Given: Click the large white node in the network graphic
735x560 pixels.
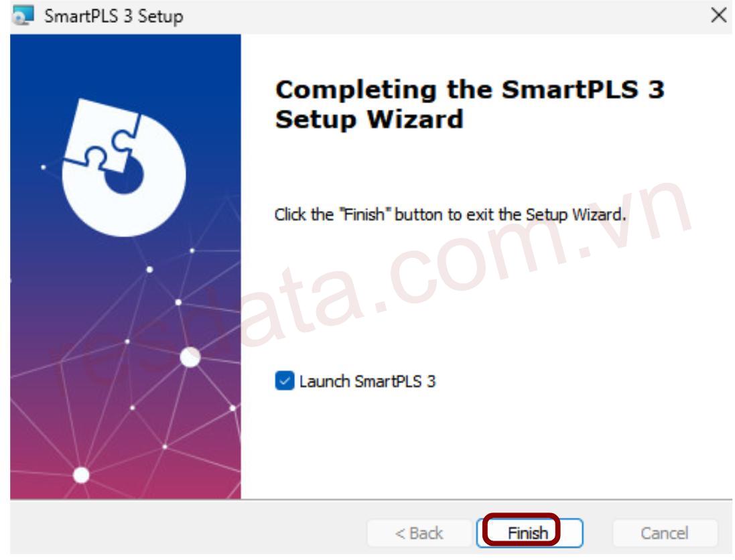Looking at the screenshot, I should coord(190,357).
